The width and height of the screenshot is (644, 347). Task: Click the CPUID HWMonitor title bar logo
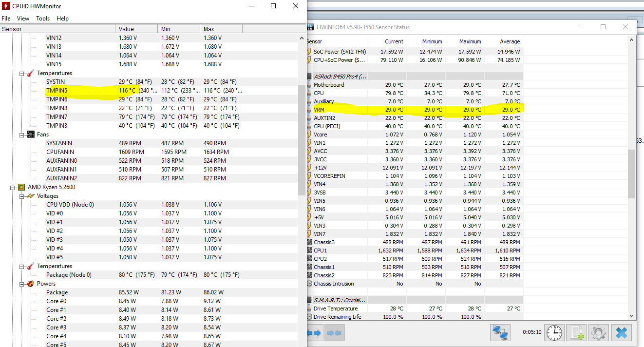click(x=5, y=6)
